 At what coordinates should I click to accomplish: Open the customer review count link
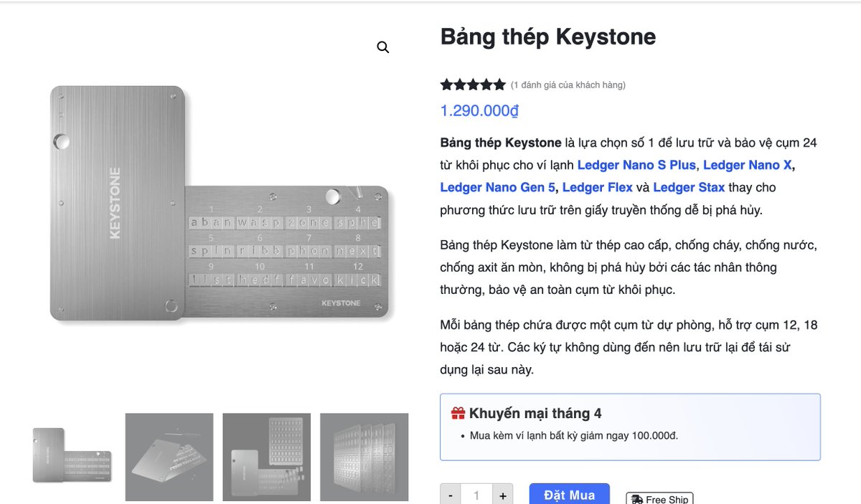click(568, 85)
